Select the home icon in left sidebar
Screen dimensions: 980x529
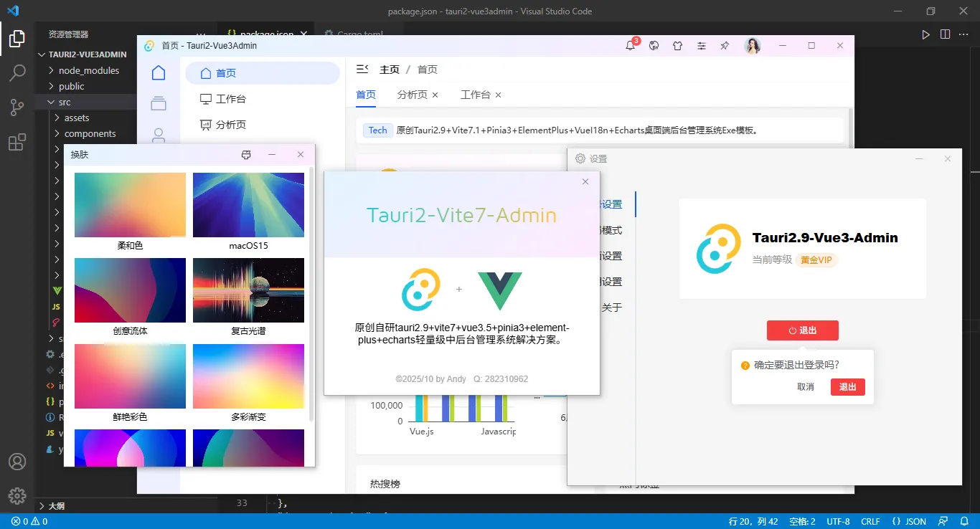click(158, 72)
